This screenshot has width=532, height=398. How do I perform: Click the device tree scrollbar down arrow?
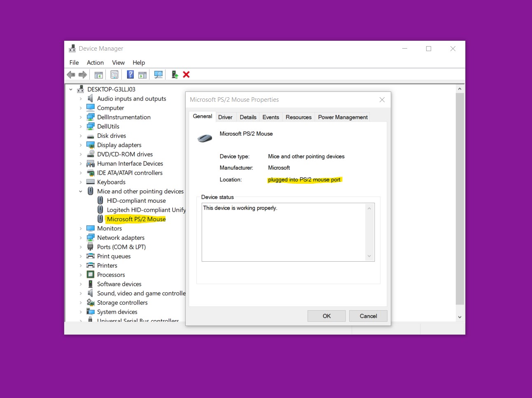point(460,317)
